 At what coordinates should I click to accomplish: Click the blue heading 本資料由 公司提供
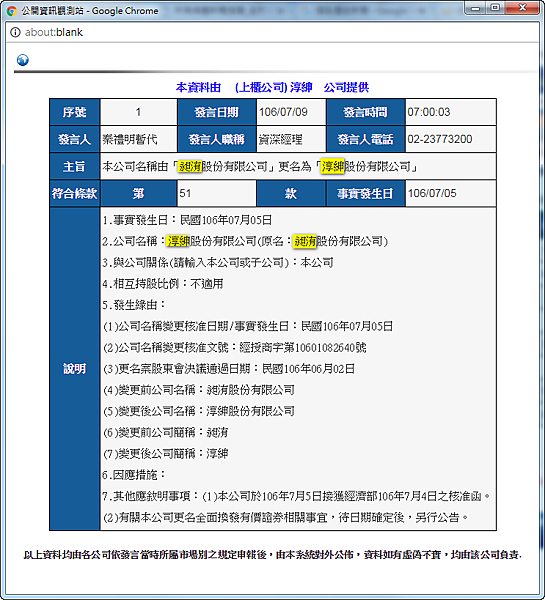point(272,88)
